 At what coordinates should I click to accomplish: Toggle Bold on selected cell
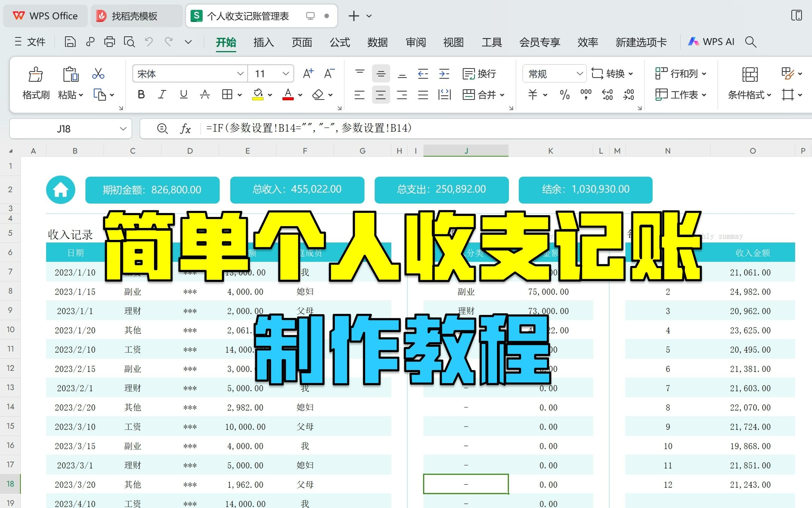coord(140,93)
